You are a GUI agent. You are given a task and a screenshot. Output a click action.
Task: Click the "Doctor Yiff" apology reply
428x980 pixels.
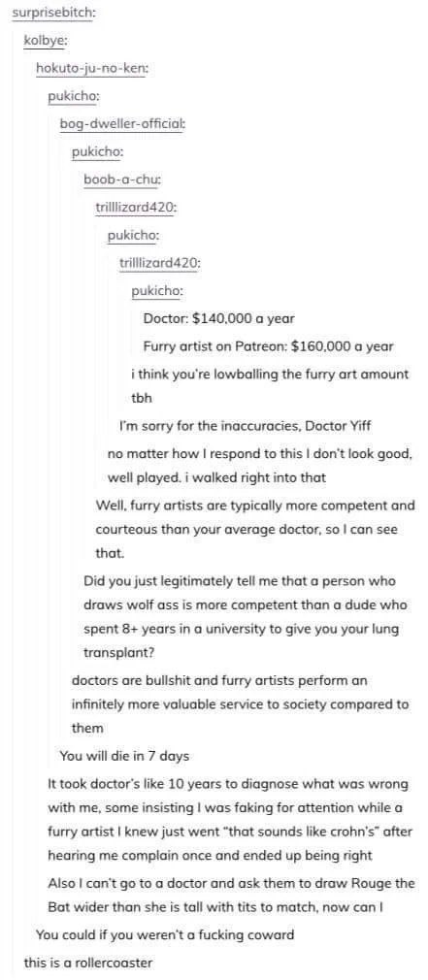(x=245, y=427)
